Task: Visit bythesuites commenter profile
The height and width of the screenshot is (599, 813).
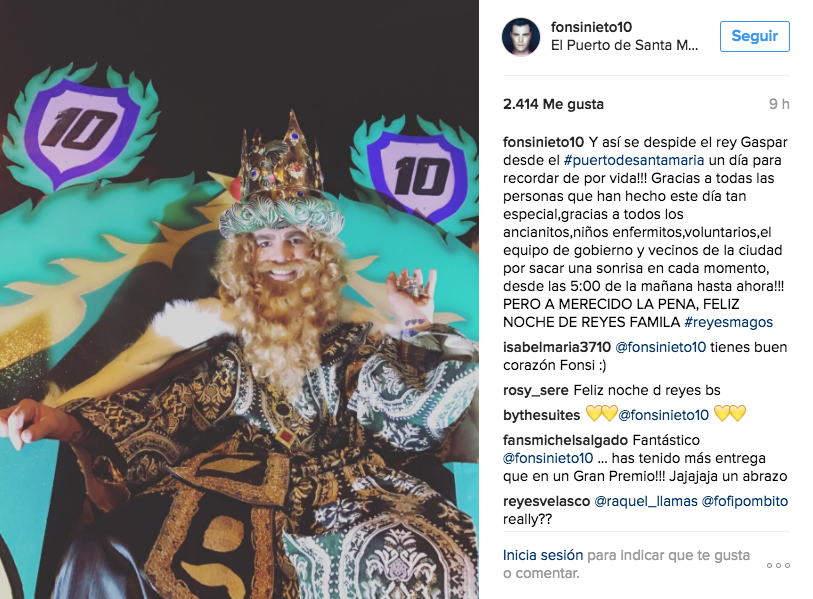Action: pos(541,415)
